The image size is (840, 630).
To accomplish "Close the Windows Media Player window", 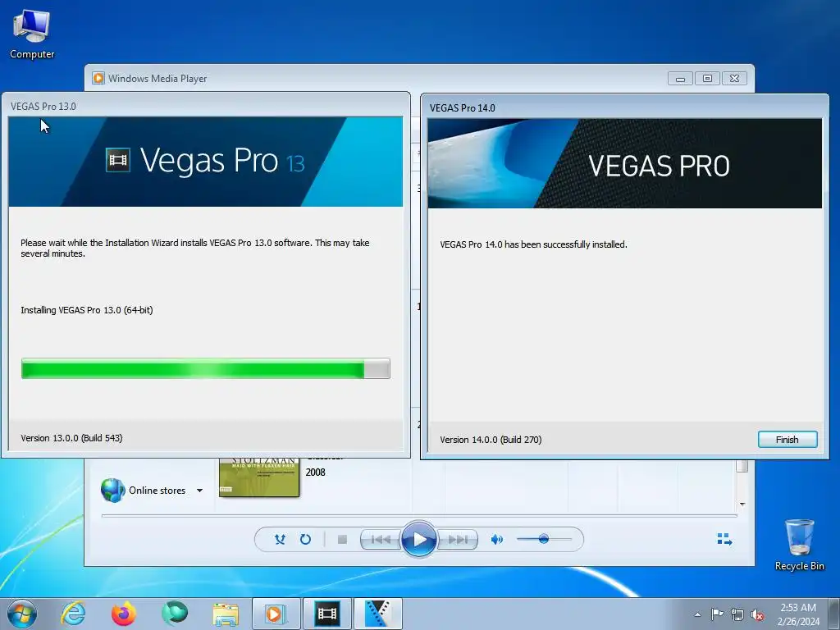I will tap(734, 78).
